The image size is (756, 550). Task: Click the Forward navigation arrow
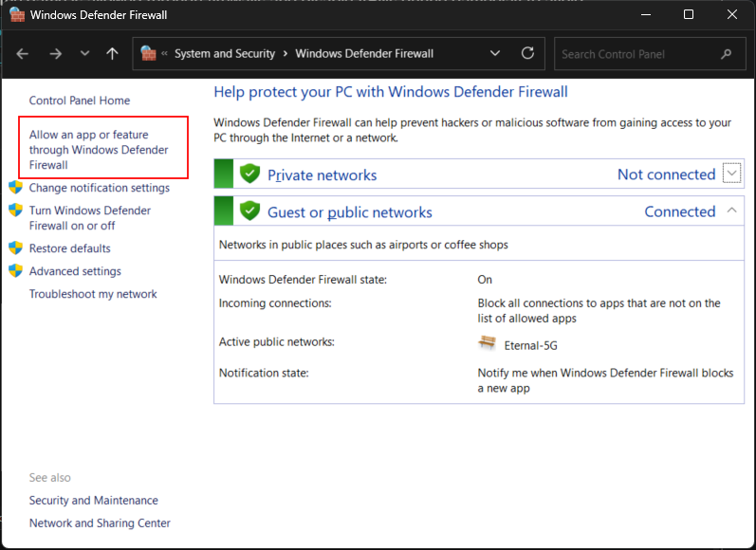pyautogui.click(x=55, y=54)
